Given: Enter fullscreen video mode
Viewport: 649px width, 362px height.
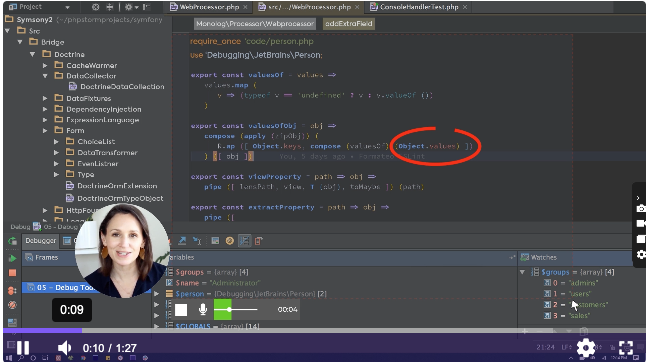Looking at the screenshot, I should pos(626,348).
